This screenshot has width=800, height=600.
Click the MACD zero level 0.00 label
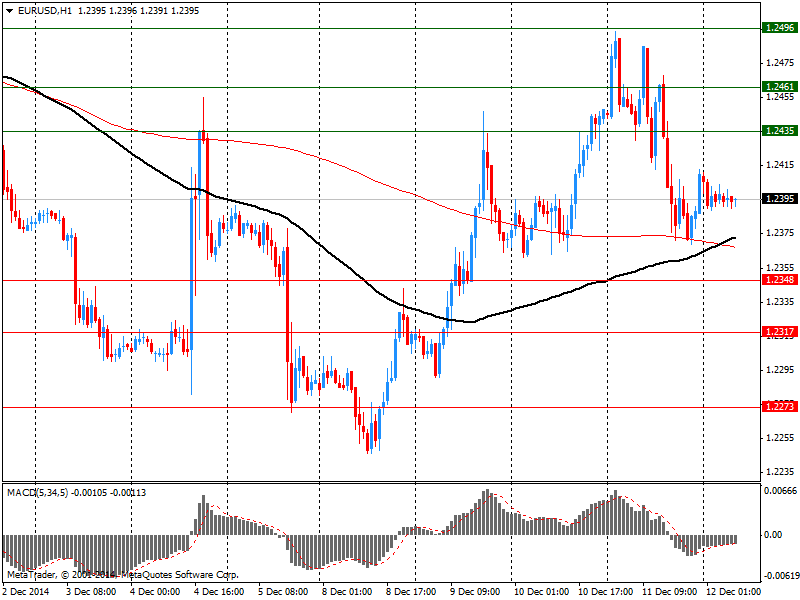coord(773,535)
